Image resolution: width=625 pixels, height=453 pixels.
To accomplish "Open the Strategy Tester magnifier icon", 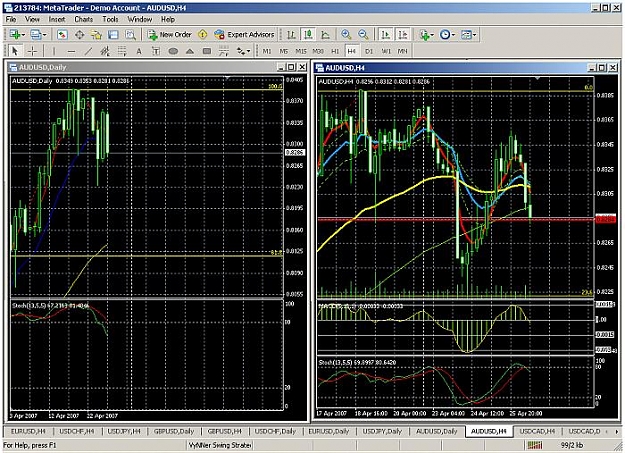I will 131,35.
